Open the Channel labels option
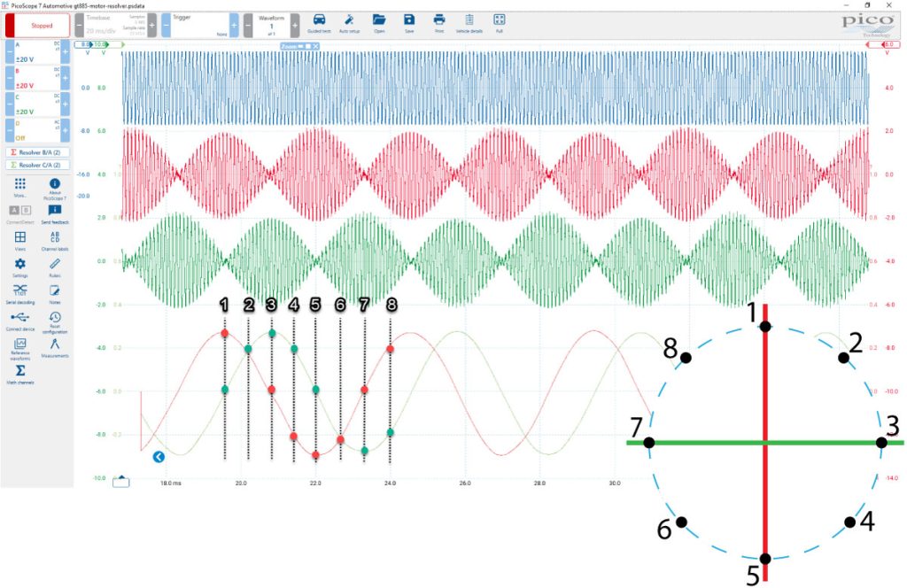Viewport: 907px width, 588px height. pos(55,241)
